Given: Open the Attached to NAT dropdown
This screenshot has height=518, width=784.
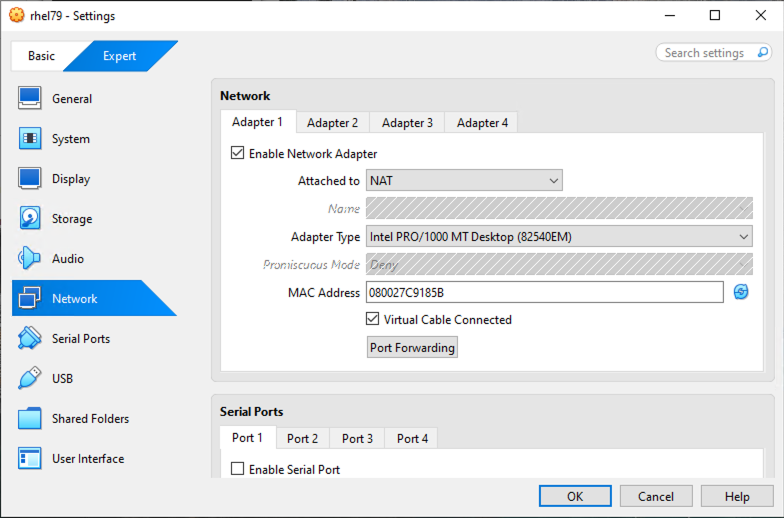Looking at the screenshot, I should coord(464,180).
